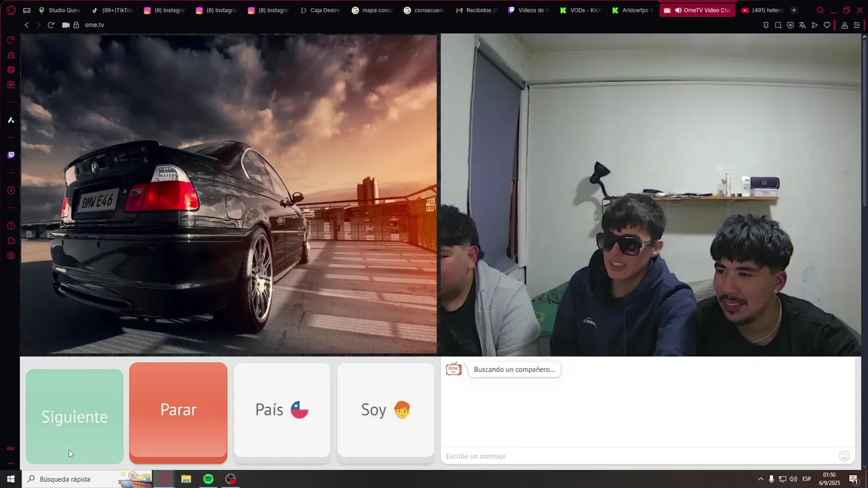The image size is (868, 488).
Task: Open the translate page icon
Action: point(802,25)
